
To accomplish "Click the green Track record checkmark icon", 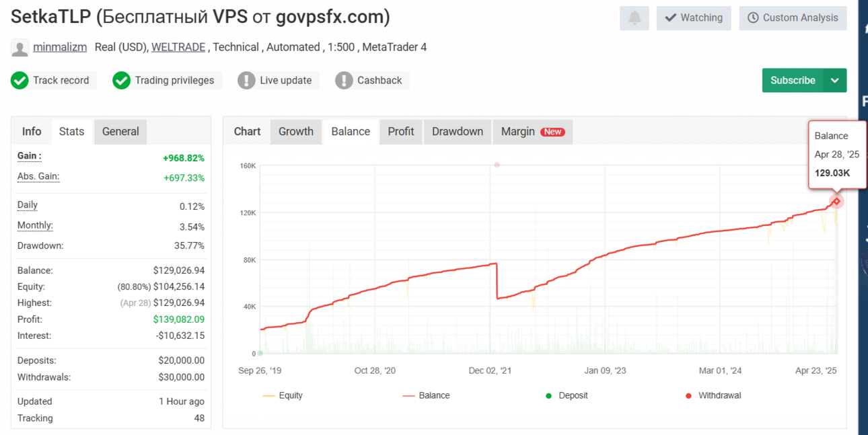I will point(20,81).
